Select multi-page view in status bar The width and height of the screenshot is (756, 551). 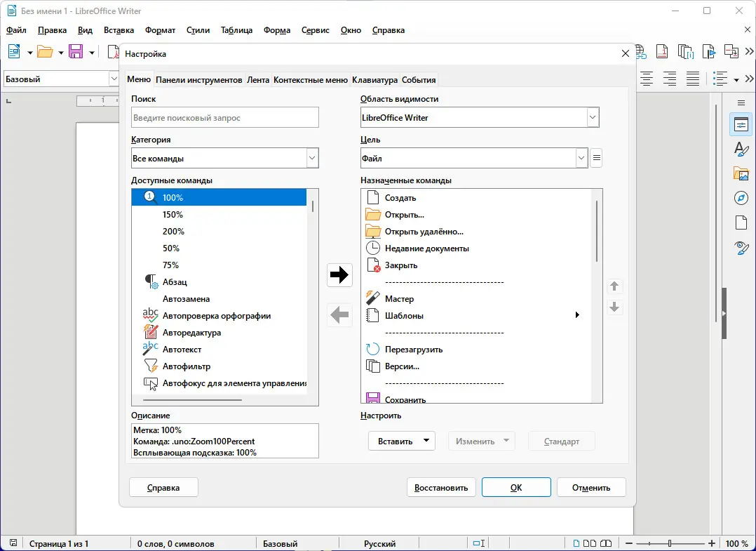click(590, 543)
